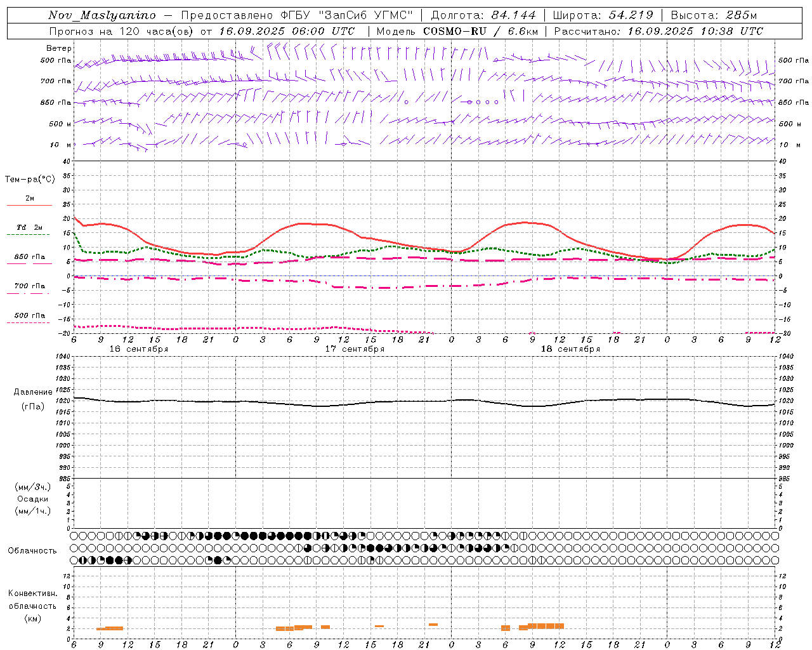
Task: Click the Долгота: 84.144 value
Action: (x=483, y=15)
